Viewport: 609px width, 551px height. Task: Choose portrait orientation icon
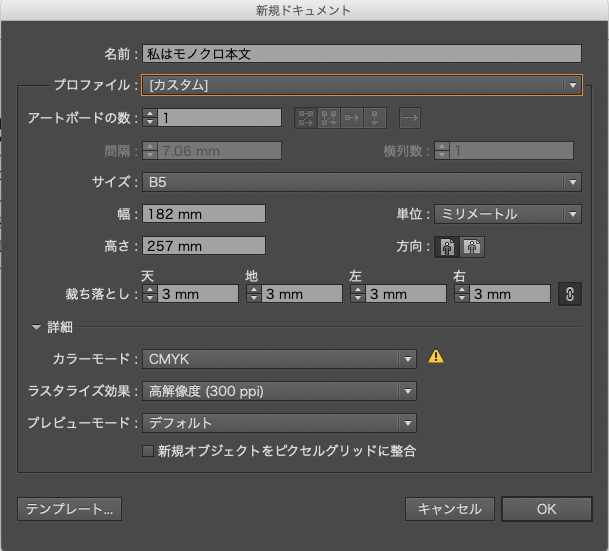[447, 247]
